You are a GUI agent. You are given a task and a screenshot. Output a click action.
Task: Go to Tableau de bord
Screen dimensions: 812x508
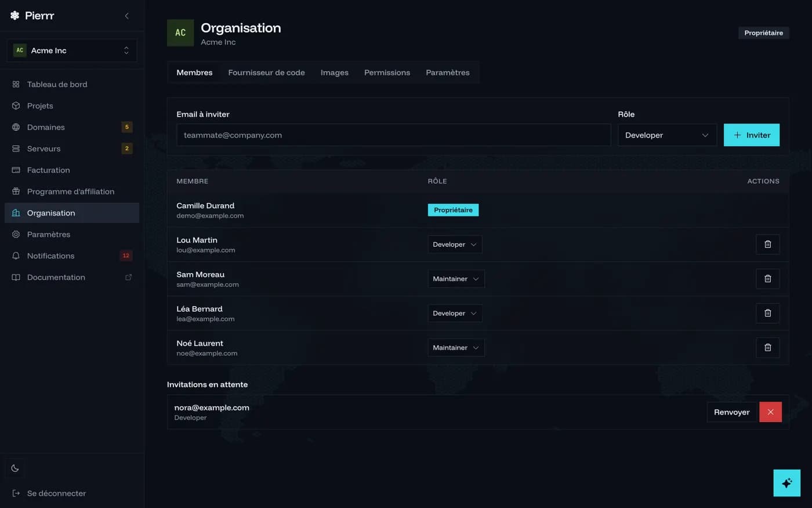[72, 84]
